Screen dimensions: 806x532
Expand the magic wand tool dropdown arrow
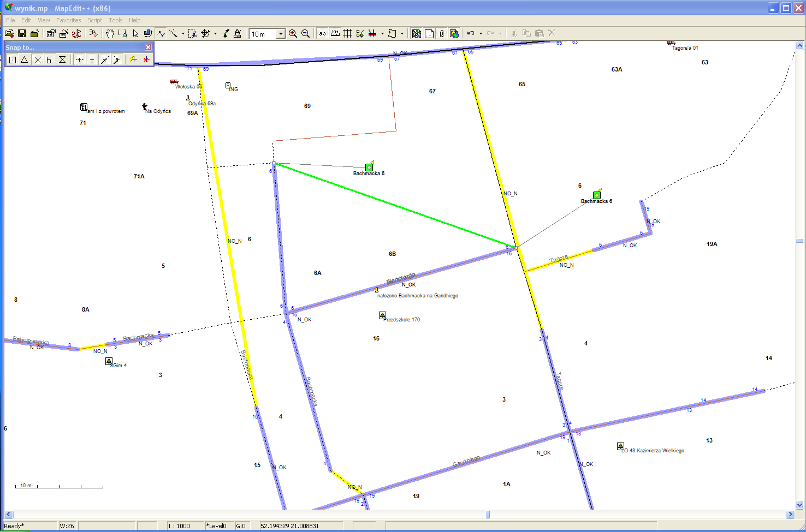[183, 34]
